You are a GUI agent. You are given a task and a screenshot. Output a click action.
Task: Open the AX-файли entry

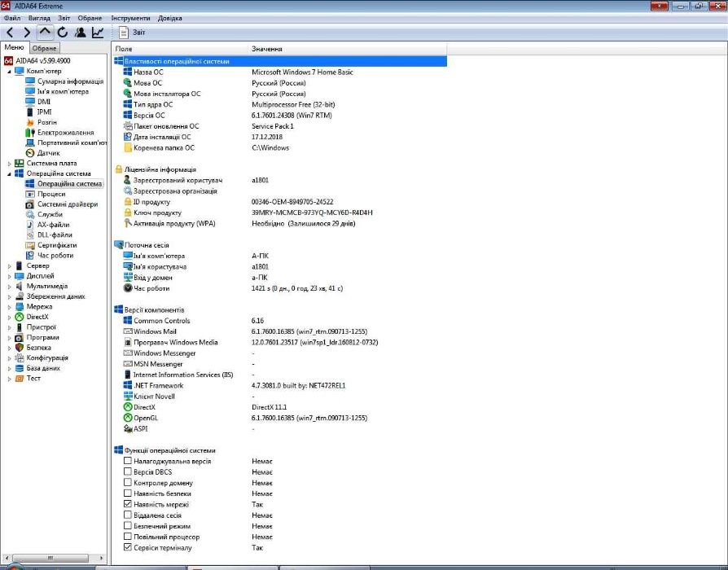point(53,225)
